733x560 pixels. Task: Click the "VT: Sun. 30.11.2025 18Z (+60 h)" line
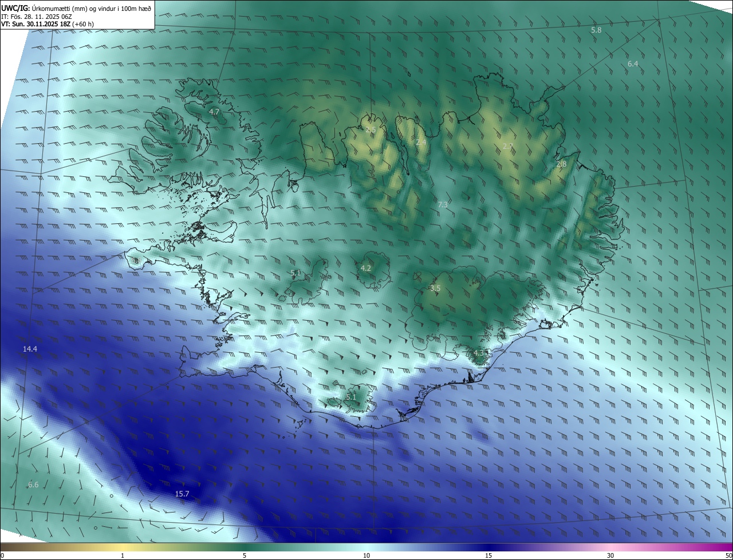[x=48, y=24]
